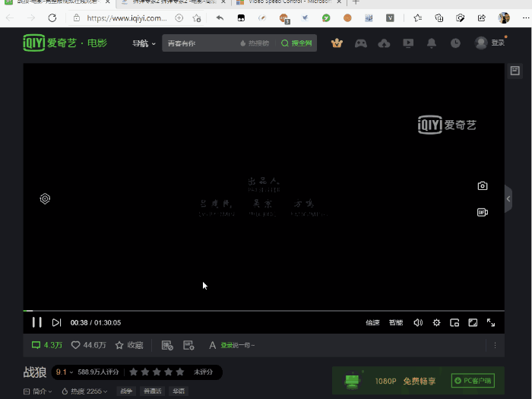Click the site search box
Viewport: 532px width, 399px height.
click(x=200, y=43)
